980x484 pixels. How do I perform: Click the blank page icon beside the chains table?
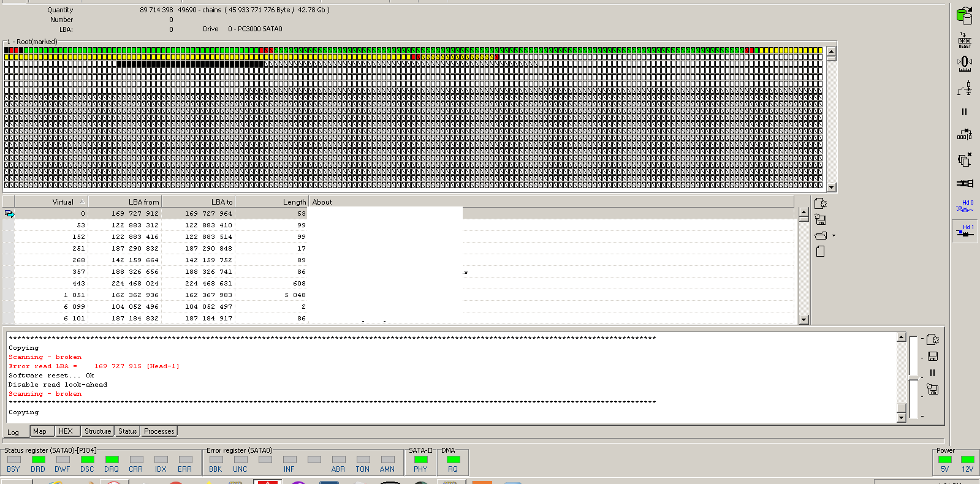coord(821,251)
